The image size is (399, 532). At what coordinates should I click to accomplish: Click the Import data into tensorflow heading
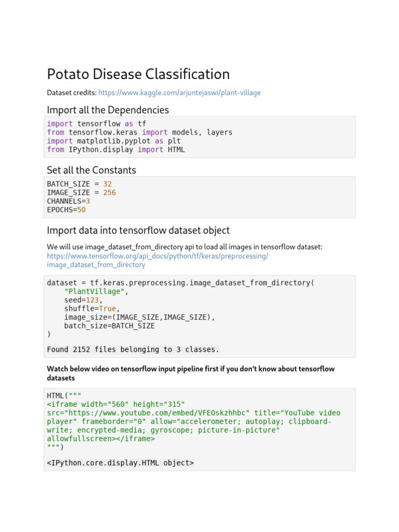pos(138,230)
